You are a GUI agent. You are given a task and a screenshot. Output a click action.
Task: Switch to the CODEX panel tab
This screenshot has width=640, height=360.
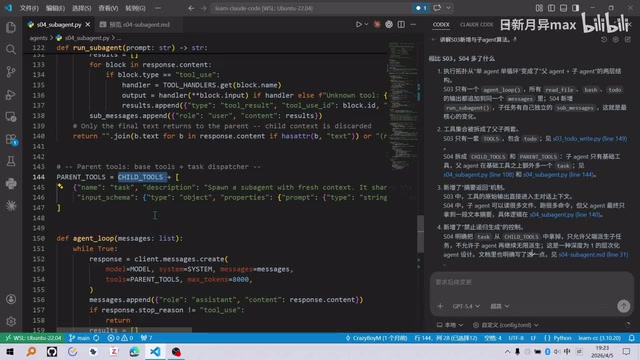441,24
